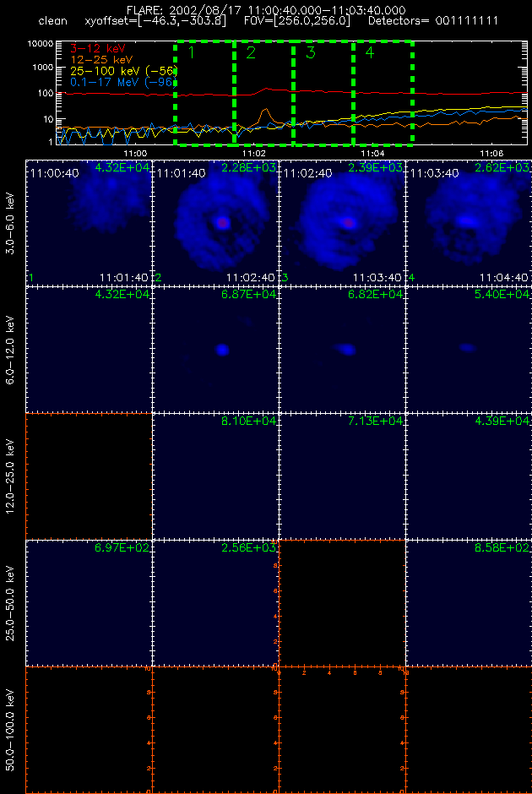Click the 5.40E+04 peak value
This screenshot has width=532, height=794.
[x=502, y=294]
